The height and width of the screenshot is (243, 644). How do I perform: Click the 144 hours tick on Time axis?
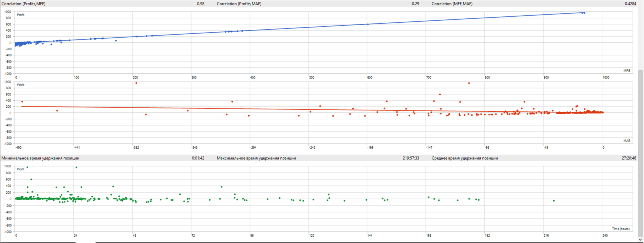370,235
